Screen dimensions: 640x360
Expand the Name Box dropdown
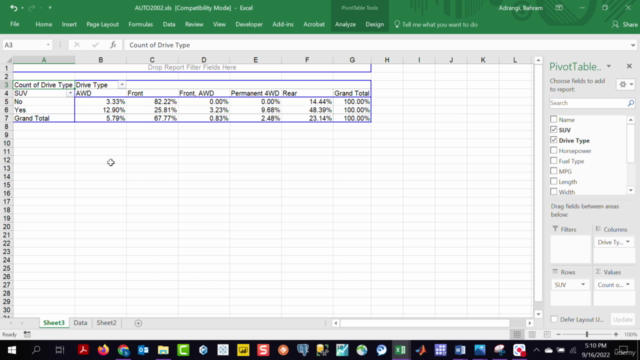click(48, 45)
